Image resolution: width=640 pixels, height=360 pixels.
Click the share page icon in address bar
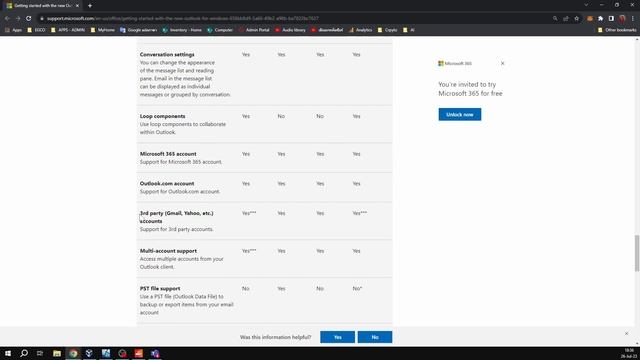[x=566, y=18]
